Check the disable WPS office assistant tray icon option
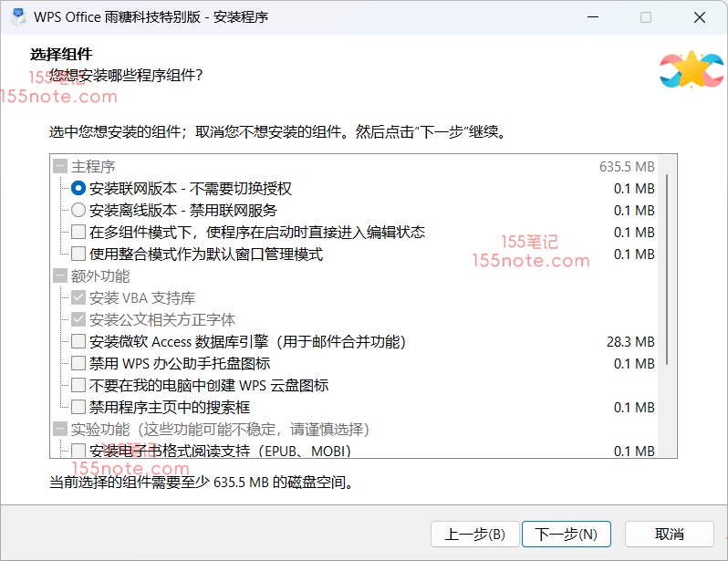The width and height of the screenshot is (728, 561). point(78,364)
